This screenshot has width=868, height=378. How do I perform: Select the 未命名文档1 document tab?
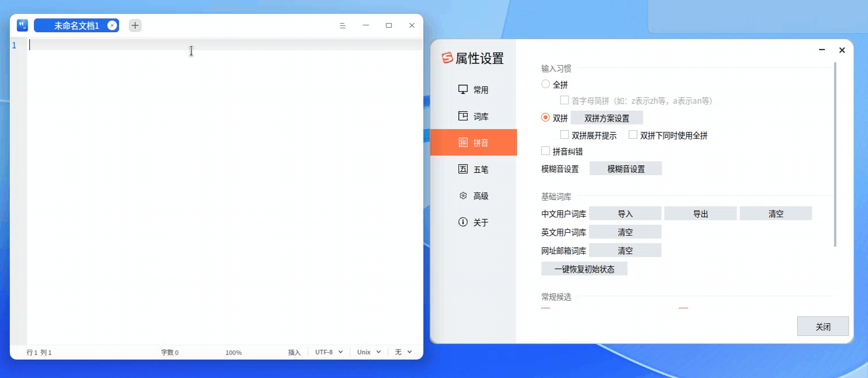tap(77, 25)
